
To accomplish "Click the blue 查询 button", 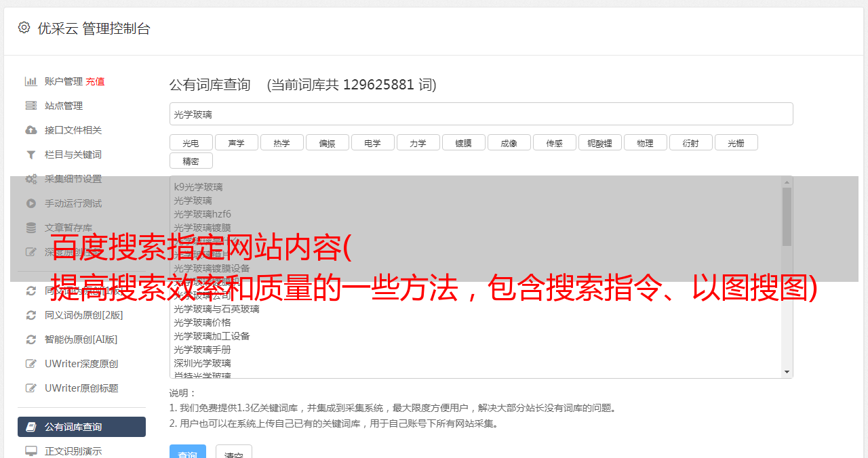I will pos(188,453).
